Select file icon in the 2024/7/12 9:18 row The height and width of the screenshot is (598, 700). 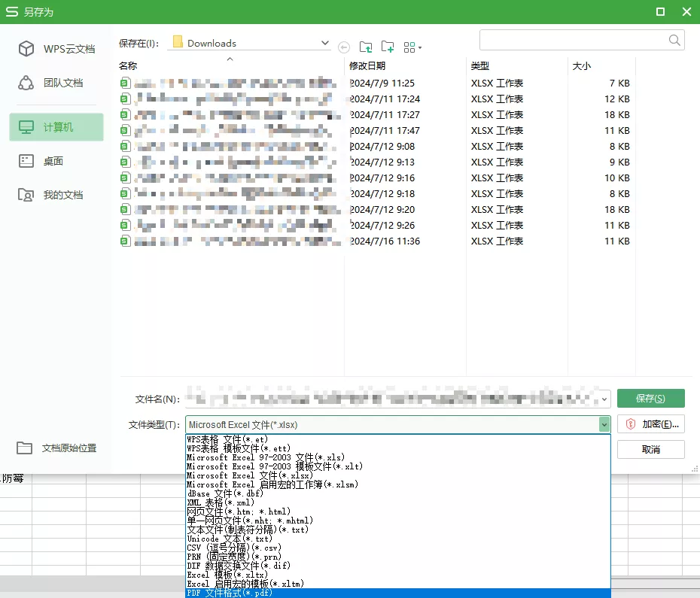point(125,193)
